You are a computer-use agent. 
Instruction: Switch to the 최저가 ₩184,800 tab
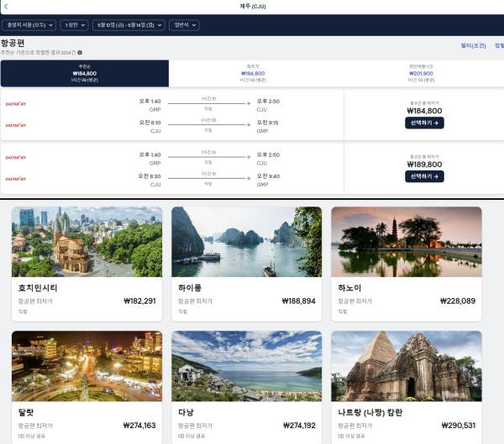(253, 73)
